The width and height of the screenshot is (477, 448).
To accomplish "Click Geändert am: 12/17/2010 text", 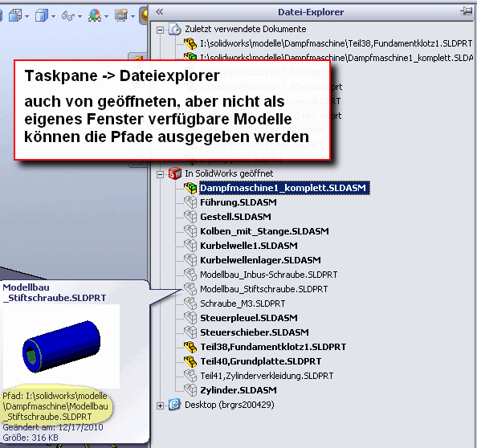I will coord(53,427).
